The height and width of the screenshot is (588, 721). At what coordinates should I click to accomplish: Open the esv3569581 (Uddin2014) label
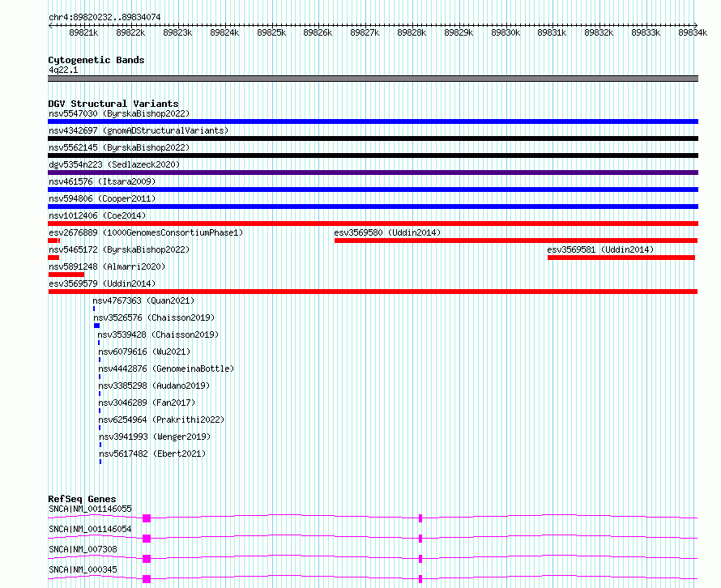(600, 249)
